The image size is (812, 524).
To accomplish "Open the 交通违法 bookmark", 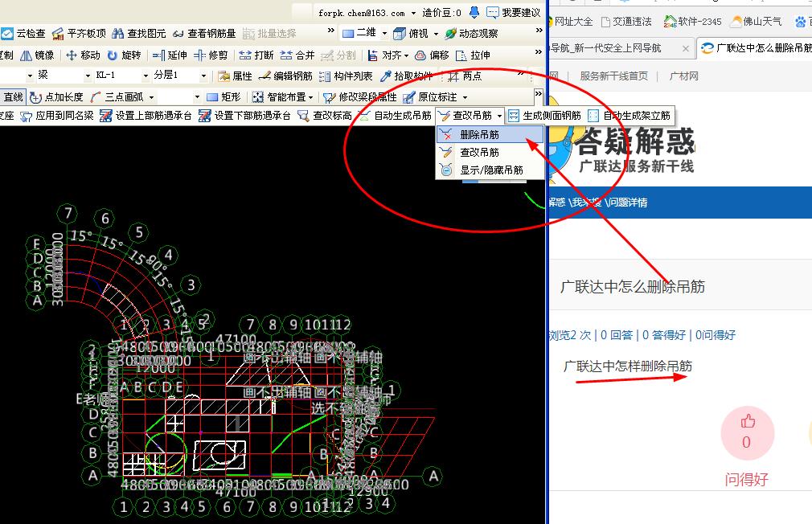I will pos(626,21).
